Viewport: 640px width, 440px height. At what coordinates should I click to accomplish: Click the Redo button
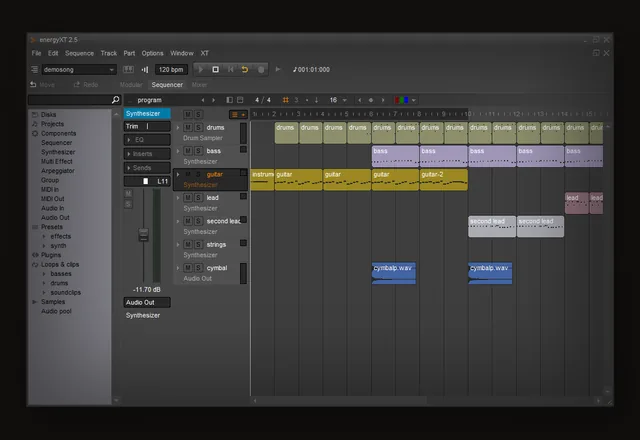86,84
